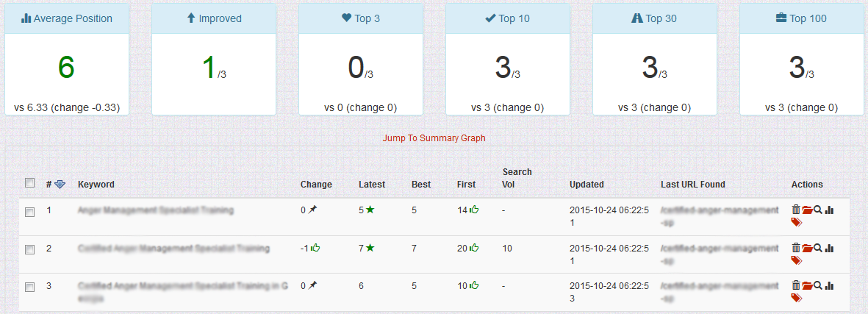Image resolution: width=868 pixels, height=314 pixels.
Task: Toggle the select-all checkbox in table header
Action: point(29,183)
